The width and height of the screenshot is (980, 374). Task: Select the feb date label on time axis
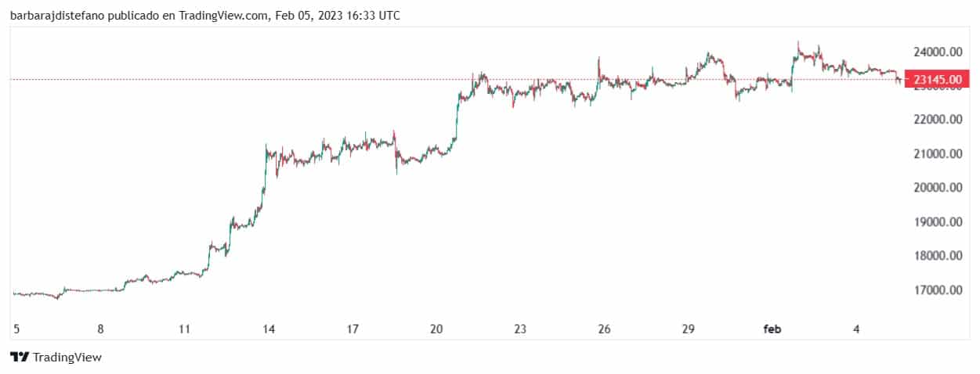[772, 329]
